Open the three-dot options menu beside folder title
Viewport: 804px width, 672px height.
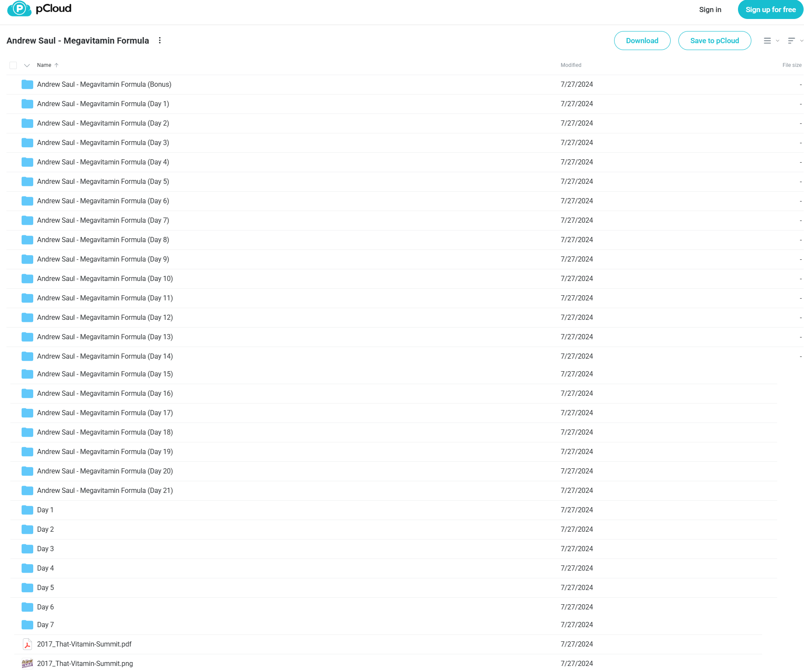click(x=160, y=40)
